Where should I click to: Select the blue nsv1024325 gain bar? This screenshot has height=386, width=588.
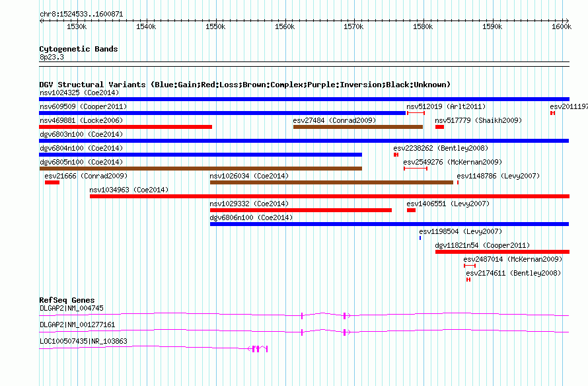coord(304,99)
